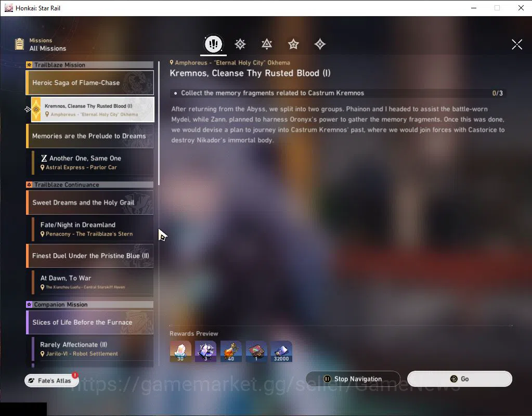Collapse Finest Duel Under the Pristine Blue (II)

pyautogui.click(x=90, y=255)
